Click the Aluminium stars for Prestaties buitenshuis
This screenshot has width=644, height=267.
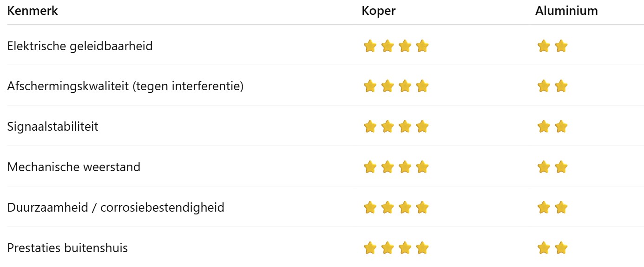point(552,248)
